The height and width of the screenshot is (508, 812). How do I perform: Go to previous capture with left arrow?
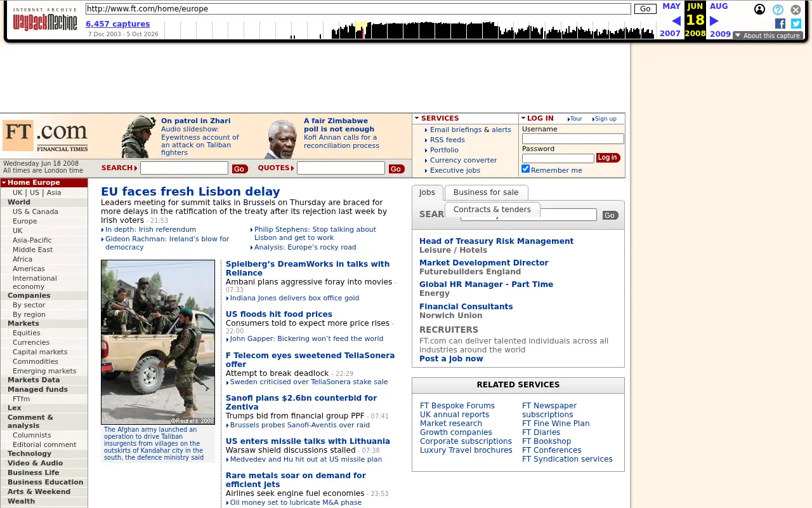(x=676, y=21)
